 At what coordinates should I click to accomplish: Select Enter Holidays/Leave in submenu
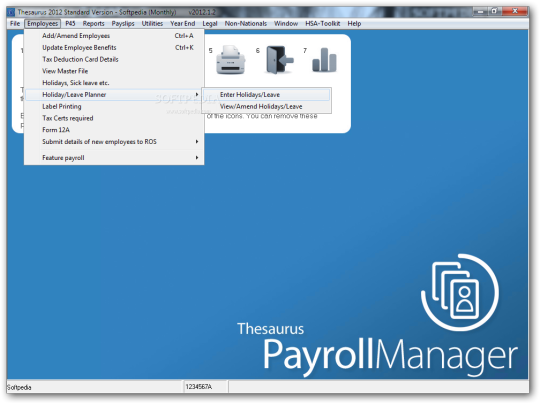click(x=267, y=94)
